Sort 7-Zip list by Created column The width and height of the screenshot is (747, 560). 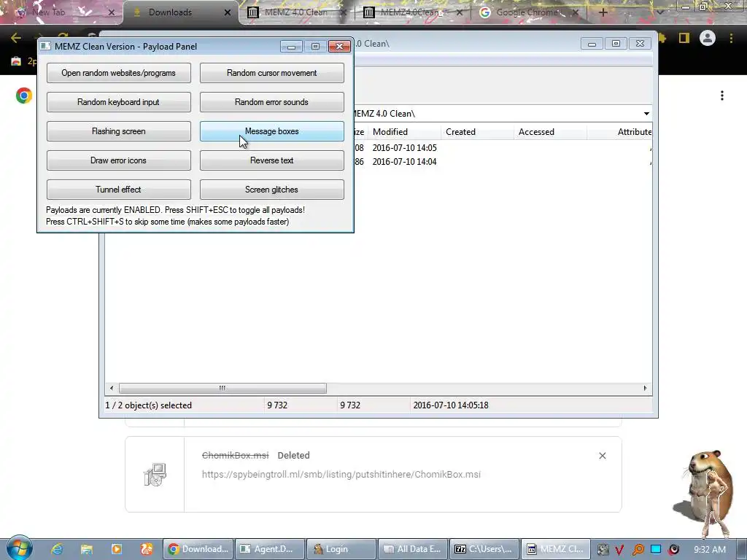click(x=477, y=132)
